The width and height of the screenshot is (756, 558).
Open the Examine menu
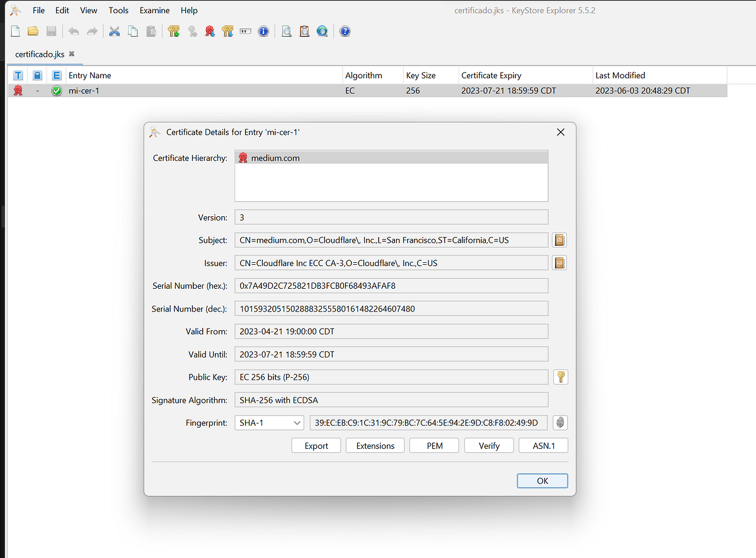tap(154, 10)
